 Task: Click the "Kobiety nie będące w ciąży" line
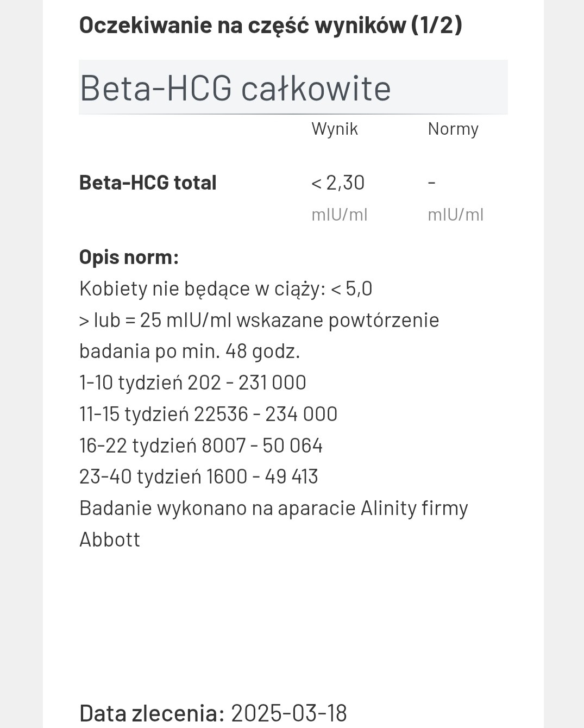coord(225,288)
